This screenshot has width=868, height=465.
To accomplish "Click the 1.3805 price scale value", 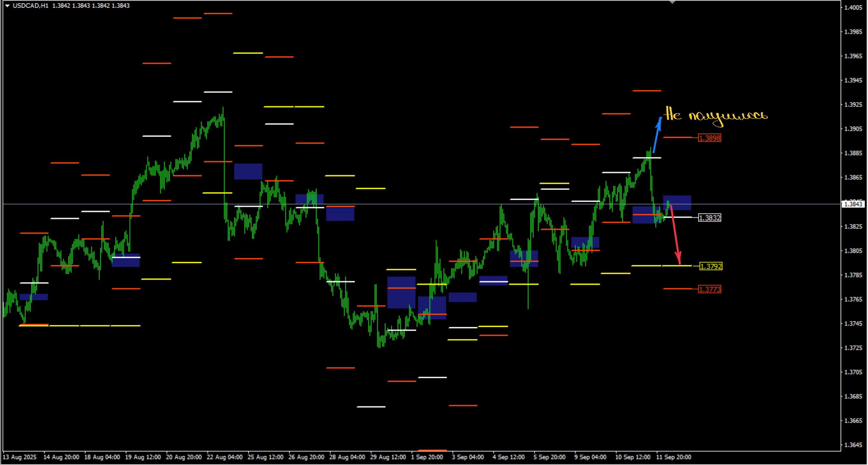I will 853,251.
